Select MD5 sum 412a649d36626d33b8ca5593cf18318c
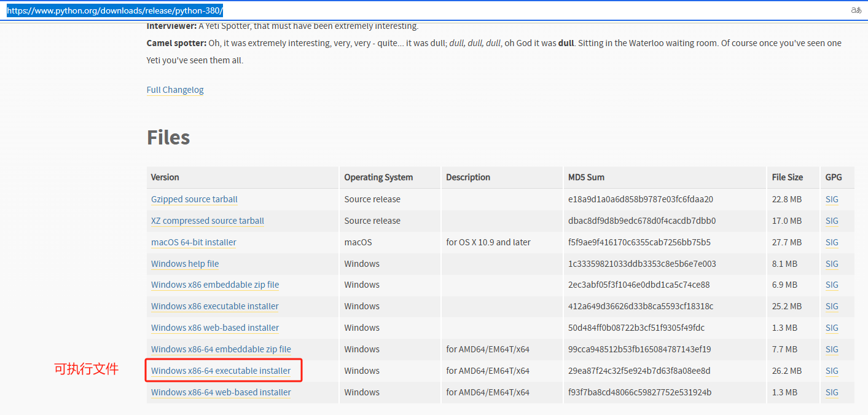This screenshot has height=415, width=868. pos(641,306)
